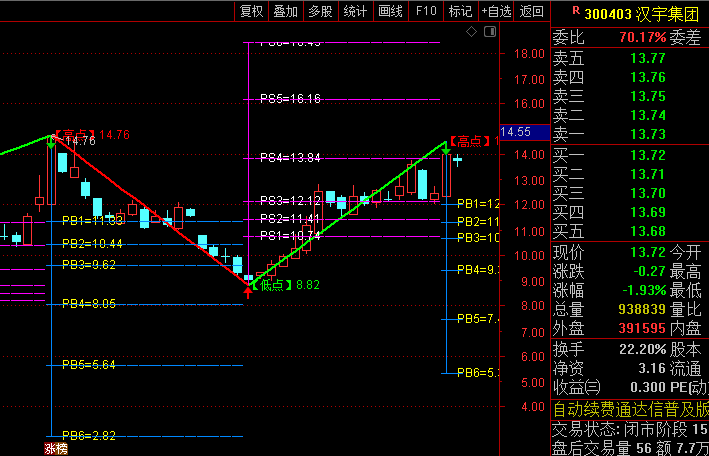Select the 标记 mark button

click(460, 11)
